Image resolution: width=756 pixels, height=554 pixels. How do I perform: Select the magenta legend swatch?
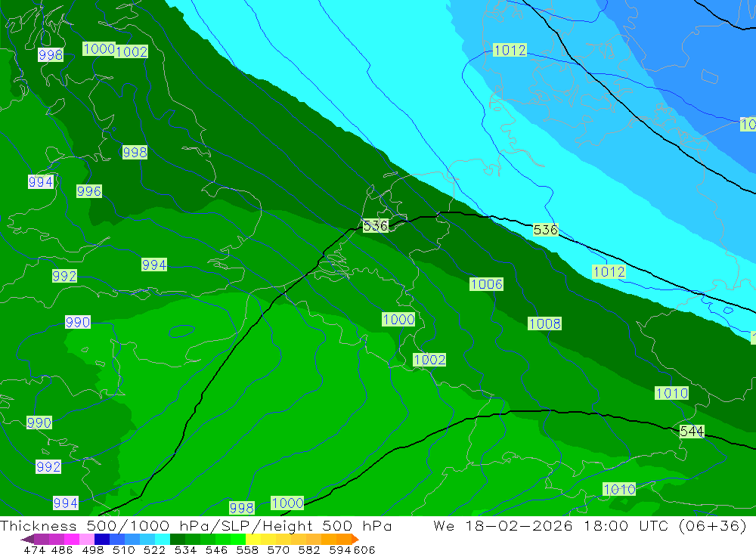72,539
